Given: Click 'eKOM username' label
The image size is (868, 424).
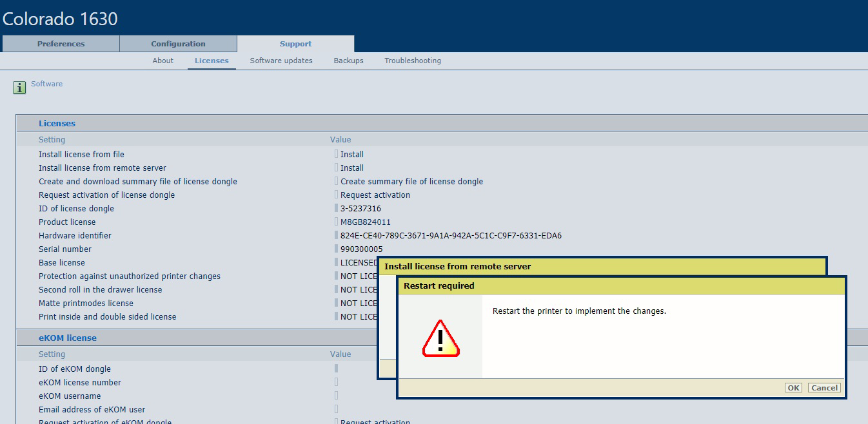Looking at the screenshot, I should pos(70,396).
